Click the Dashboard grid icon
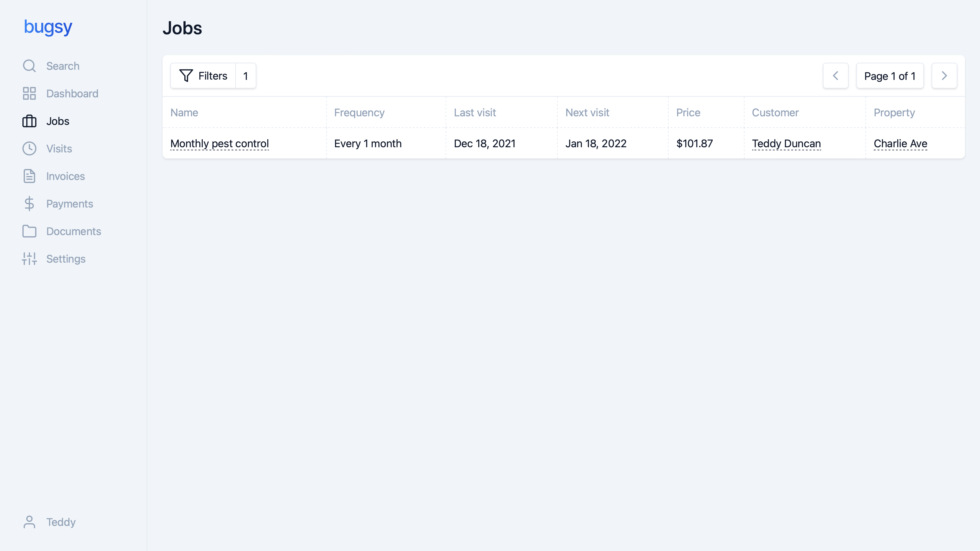 pos(29,94)
